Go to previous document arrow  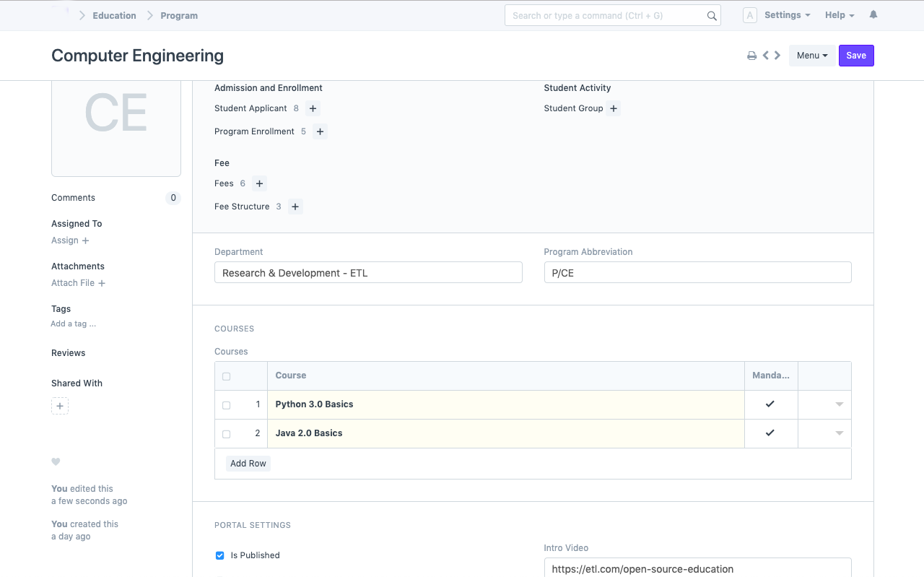point(766,56)
